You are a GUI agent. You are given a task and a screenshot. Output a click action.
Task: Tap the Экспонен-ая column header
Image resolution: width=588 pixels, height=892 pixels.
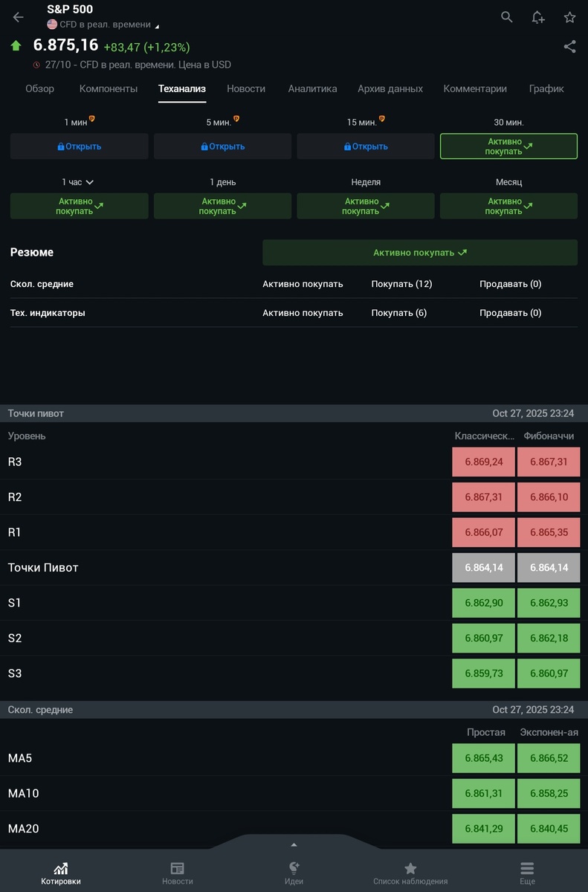click(549, 732)
